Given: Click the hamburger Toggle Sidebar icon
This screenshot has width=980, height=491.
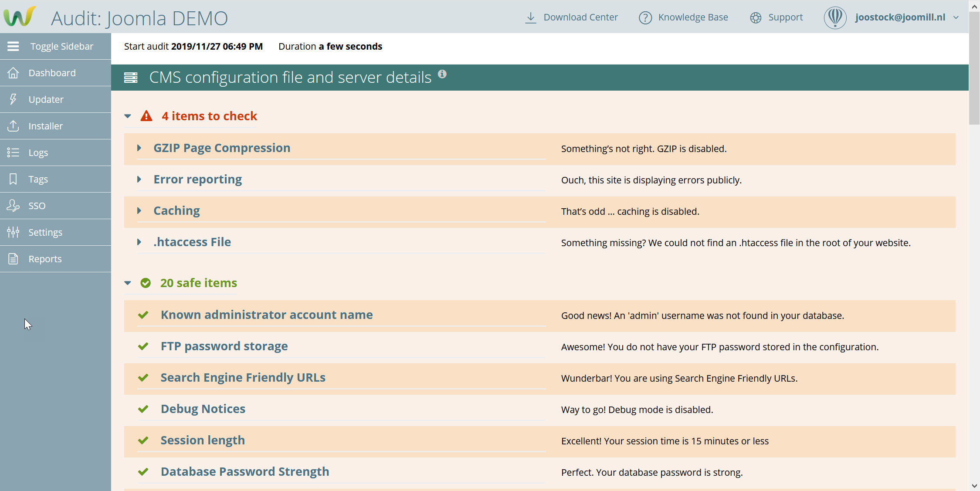Looking at the screenshot, I should point(13,46).
